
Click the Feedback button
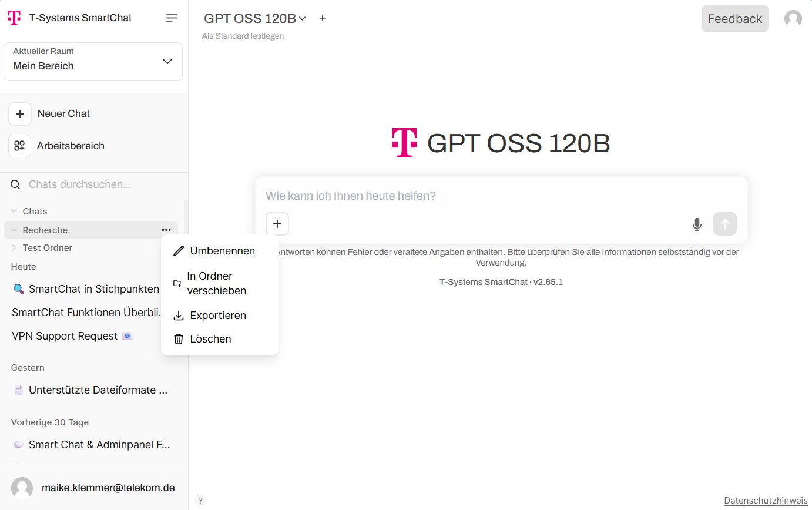click(735, 19)
